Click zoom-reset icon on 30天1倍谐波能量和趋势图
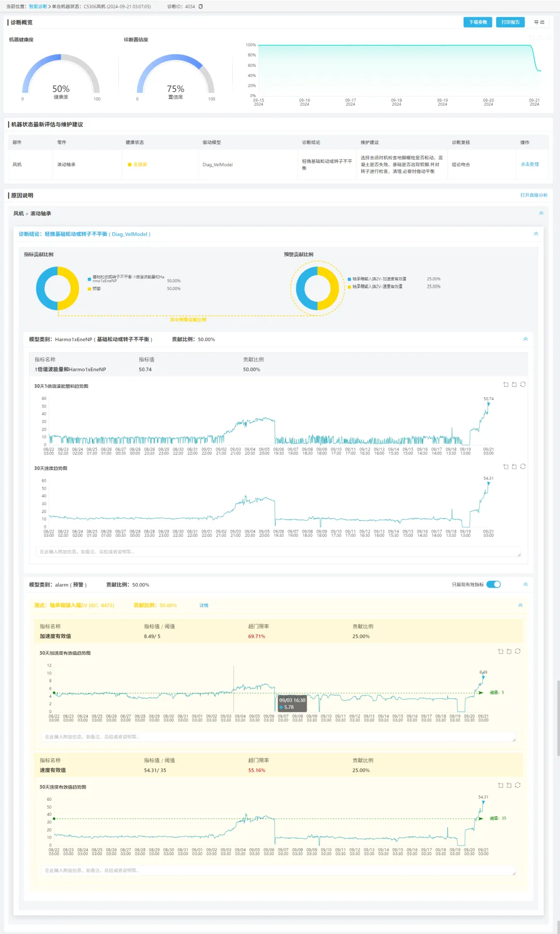Screen dimensions: 560x934 pos(514,385)
